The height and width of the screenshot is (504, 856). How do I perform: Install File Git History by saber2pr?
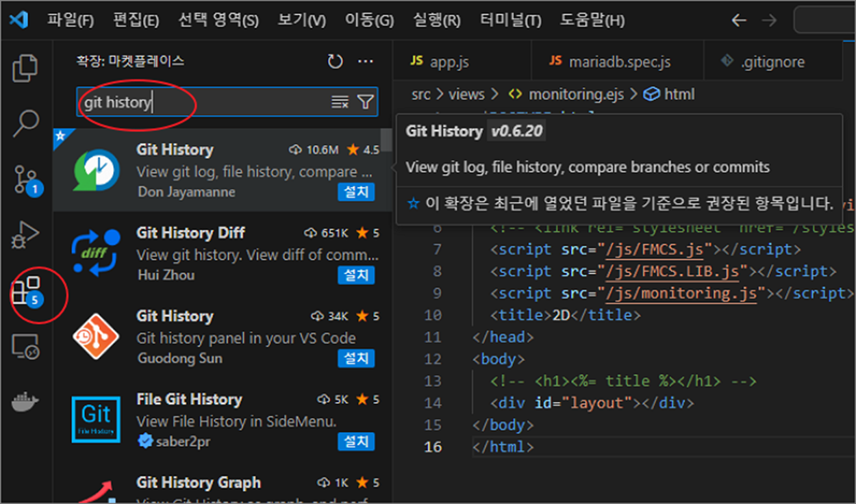356,442
